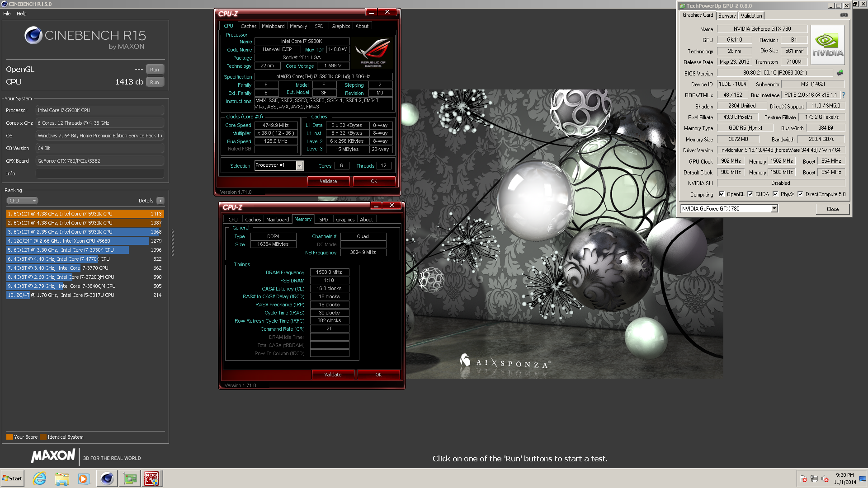
Task: Open Internet Explorer from the taskbar
Action: coord(40,479)
